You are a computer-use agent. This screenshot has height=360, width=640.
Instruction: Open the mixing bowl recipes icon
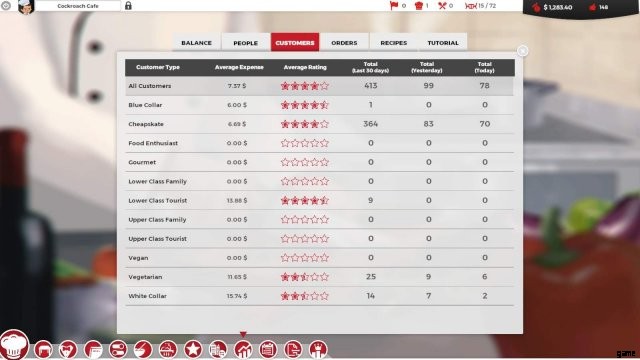[143, 350]
